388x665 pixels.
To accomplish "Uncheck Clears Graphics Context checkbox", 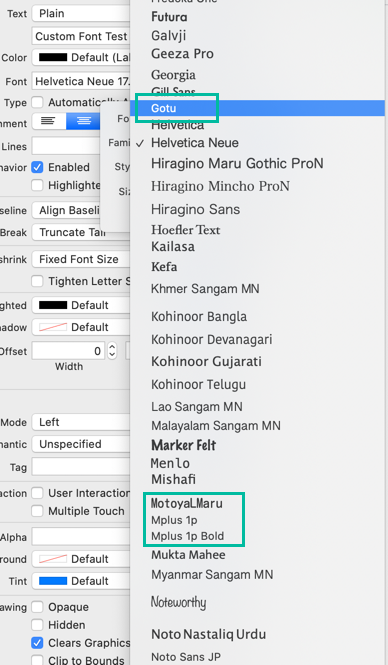I will 37,643.
